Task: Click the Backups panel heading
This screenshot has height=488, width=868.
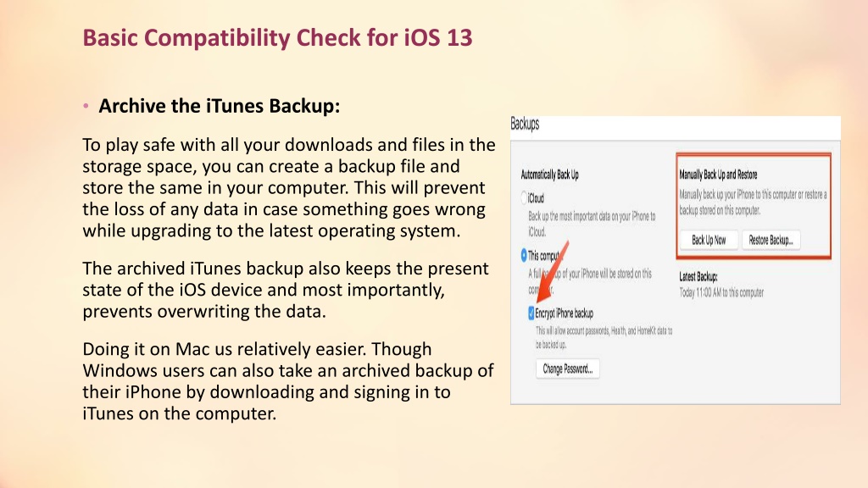Action: click(525, 124)
